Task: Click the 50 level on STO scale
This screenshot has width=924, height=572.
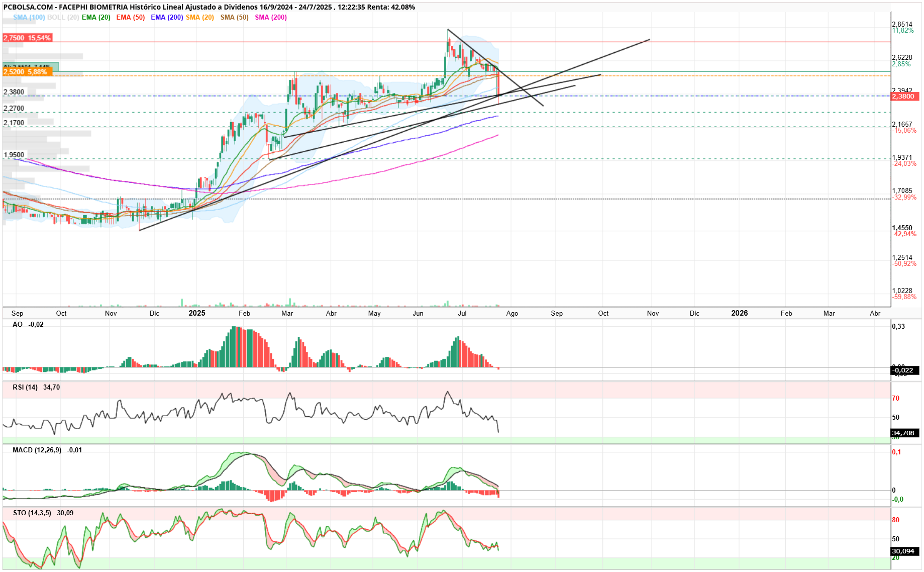Action: click(896, 539)
